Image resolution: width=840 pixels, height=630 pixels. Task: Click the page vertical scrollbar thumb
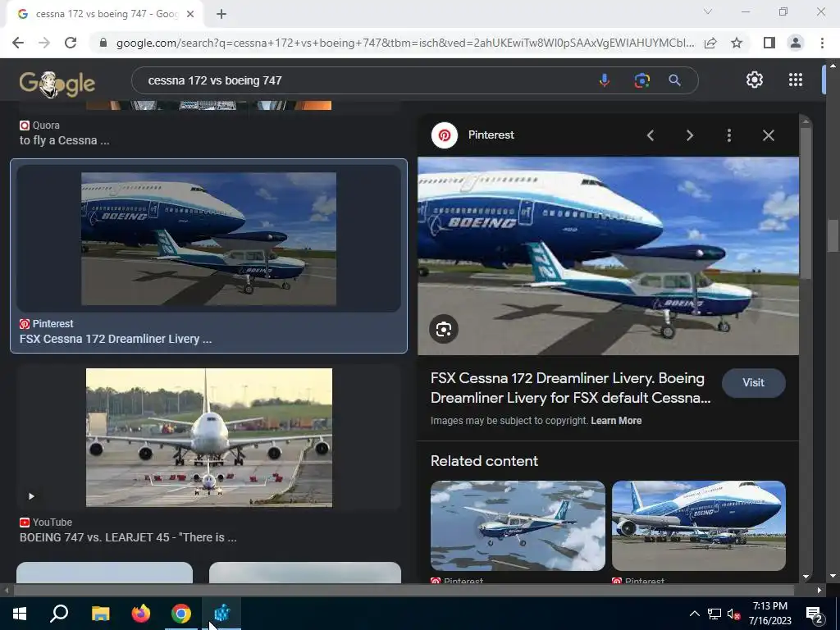[x=833, y=235]
